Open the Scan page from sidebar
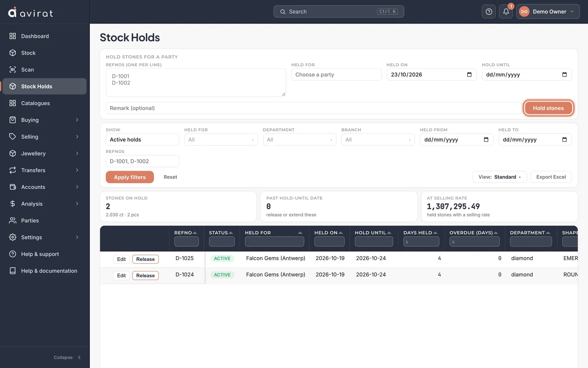 (x=44, y=70)
